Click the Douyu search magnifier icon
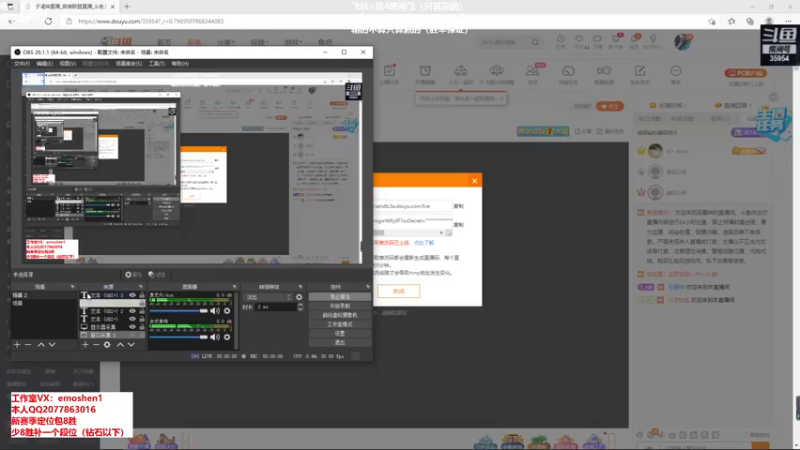This screenshot has width=800, height=450. [x=535, y=42]
